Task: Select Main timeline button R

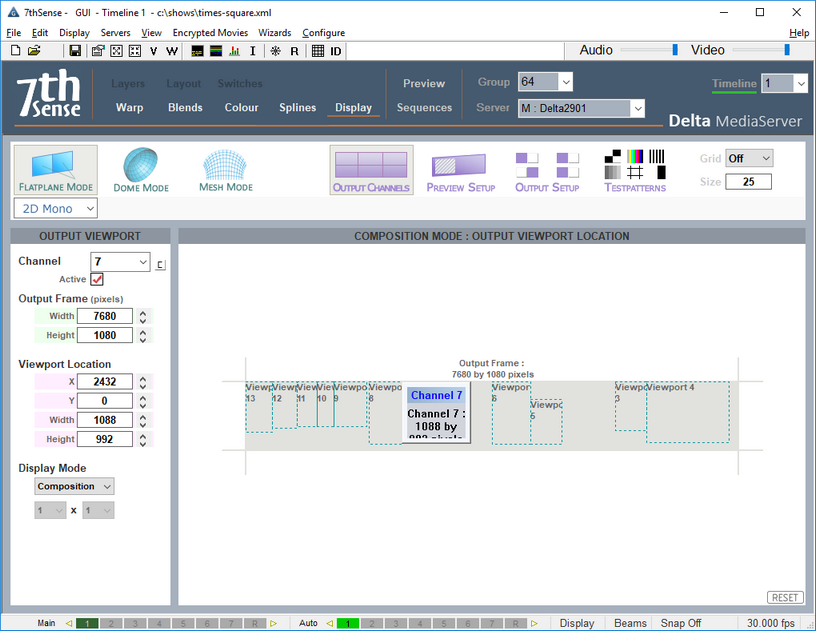Action: (x=254, y=623)
